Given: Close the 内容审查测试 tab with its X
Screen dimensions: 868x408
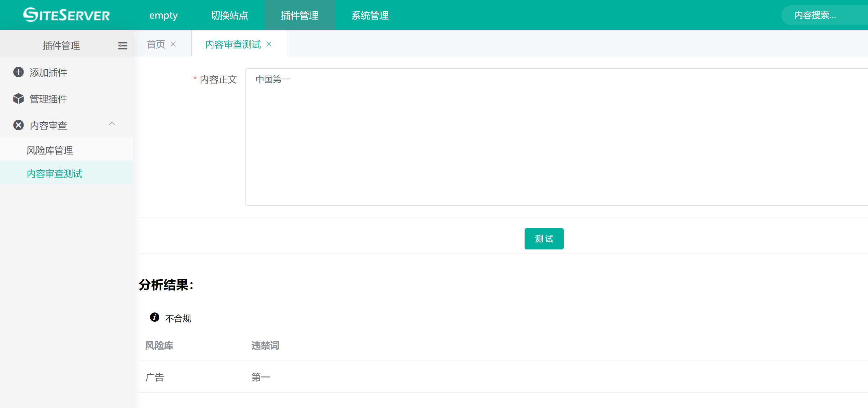Looking at the screenshot, I should [x=269, y=44].
